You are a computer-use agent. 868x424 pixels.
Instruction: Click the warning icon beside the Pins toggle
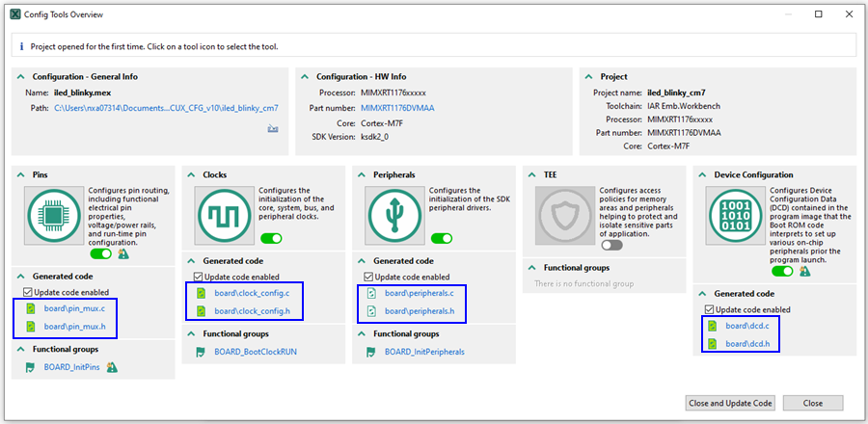tap(122, 254)
